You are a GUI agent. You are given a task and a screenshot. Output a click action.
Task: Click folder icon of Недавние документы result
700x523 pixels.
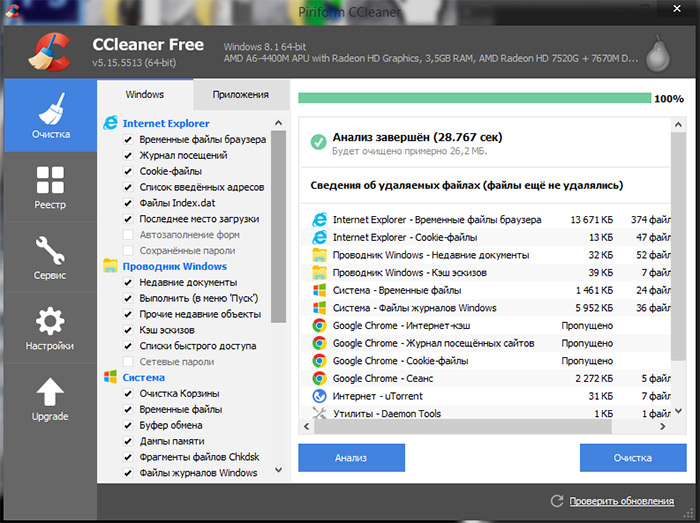pos(319,255)
